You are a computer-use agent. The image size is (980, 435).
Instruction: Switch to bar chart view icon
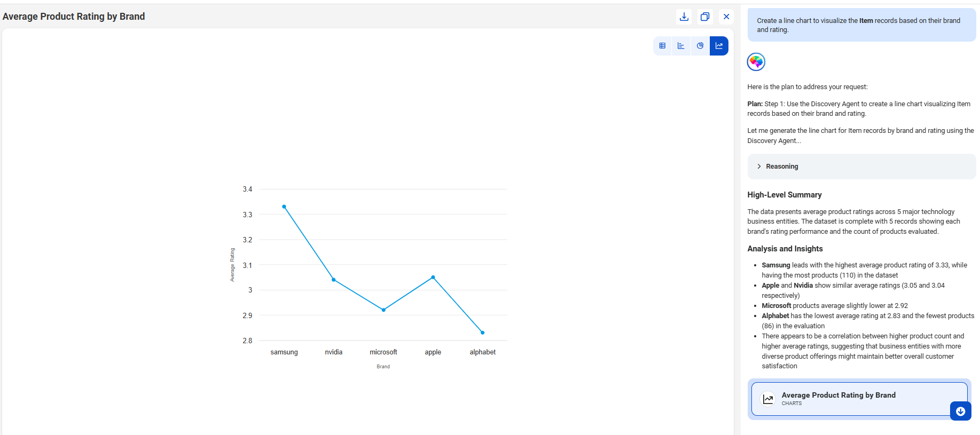(x=681, y=46)
